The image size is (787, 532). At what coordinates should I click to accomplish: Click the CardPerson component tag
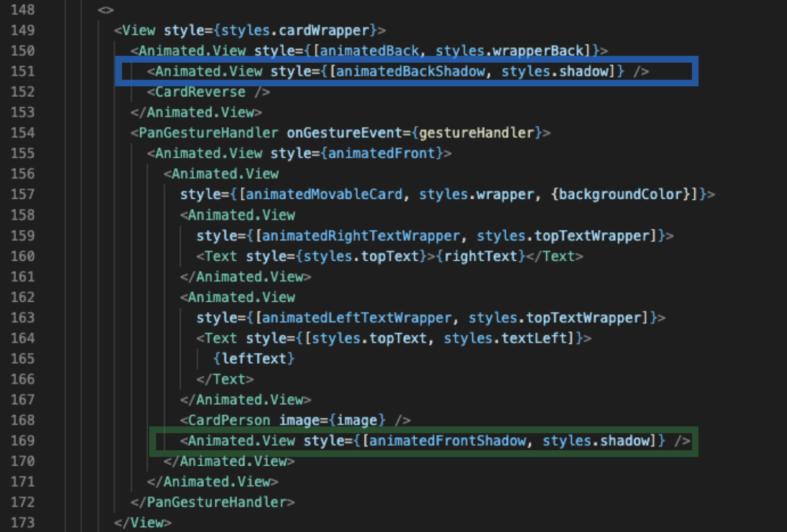coord(228,420)
